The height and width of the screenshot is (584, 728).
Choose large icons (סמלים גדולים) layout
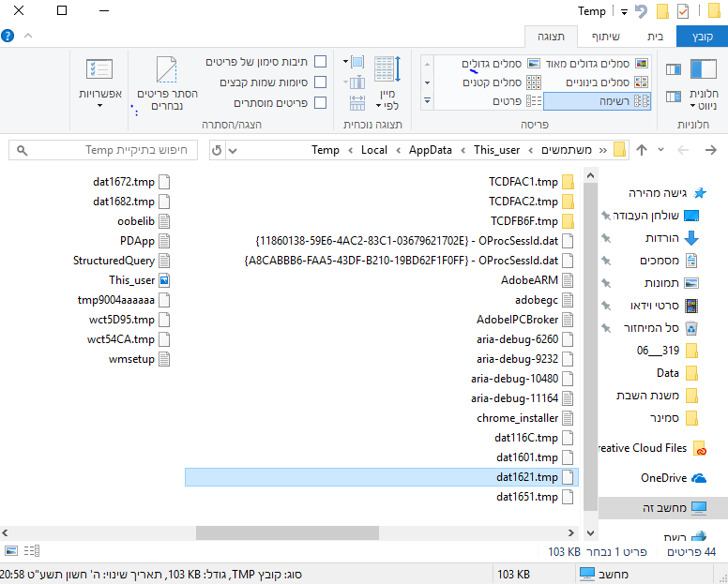tap(501, 64)
